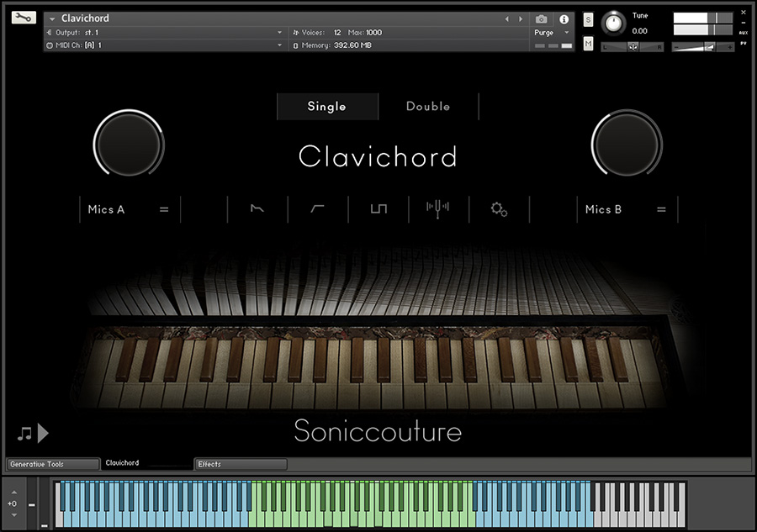Open the instrument info icon
Image resolution: width=757 pixels, height=532 pixels.
pyautogui.click(x=564, y=19)
